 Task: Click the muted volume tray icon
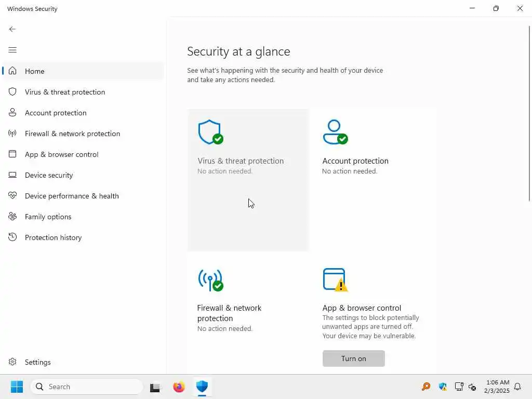[472, 387]
